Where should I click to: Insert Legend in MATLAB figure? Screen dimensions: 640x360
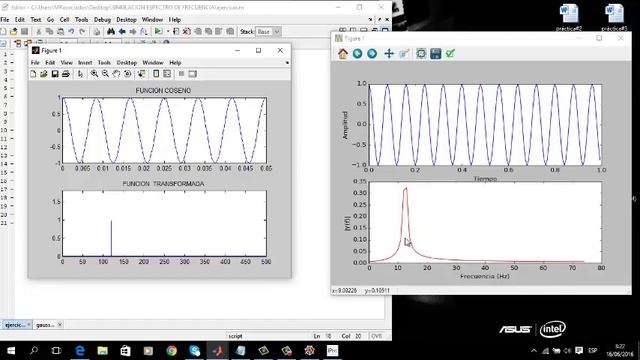tap(167, 74)
